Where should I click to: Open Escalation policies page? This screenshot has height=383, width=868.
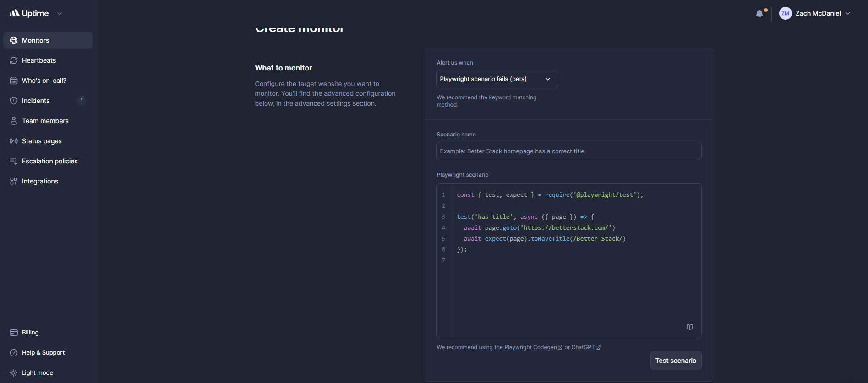(x=49, y=161)
